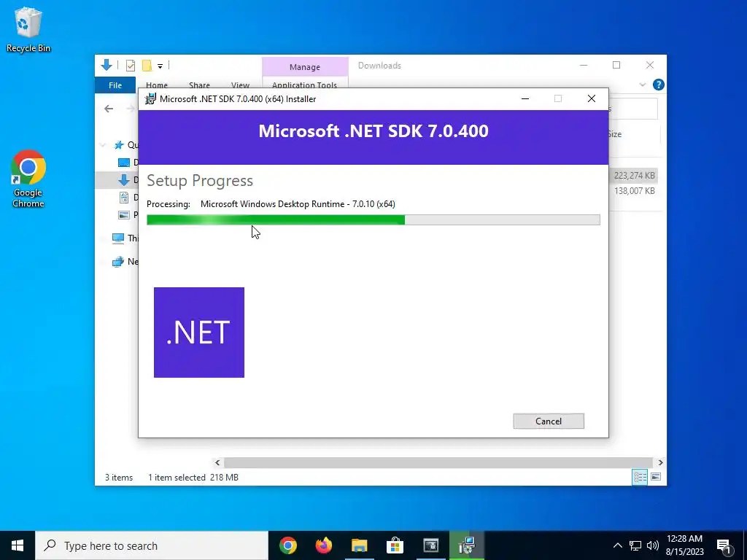The height and width of the screenshot is (560, 747).
Task: Open Explorer Help question mark icon
Action: pyautogui.click(x=659, y=85)
